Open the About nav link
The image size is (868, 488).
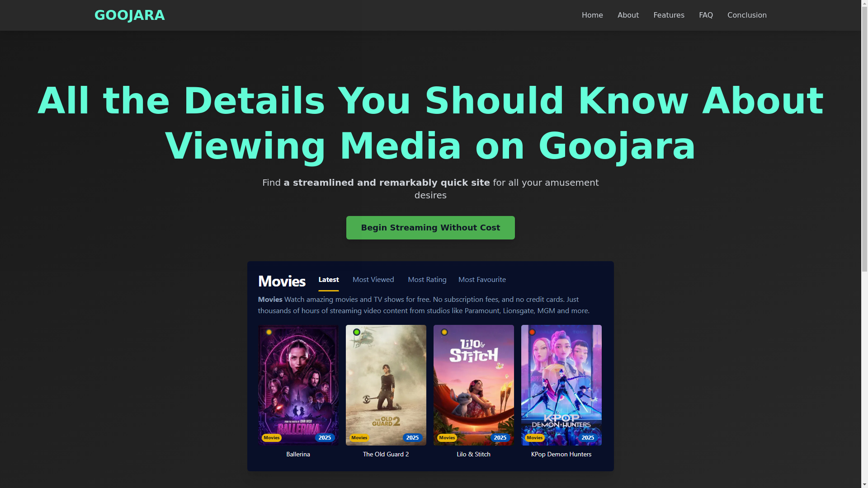pyautogui.click(x=628, y=15)
